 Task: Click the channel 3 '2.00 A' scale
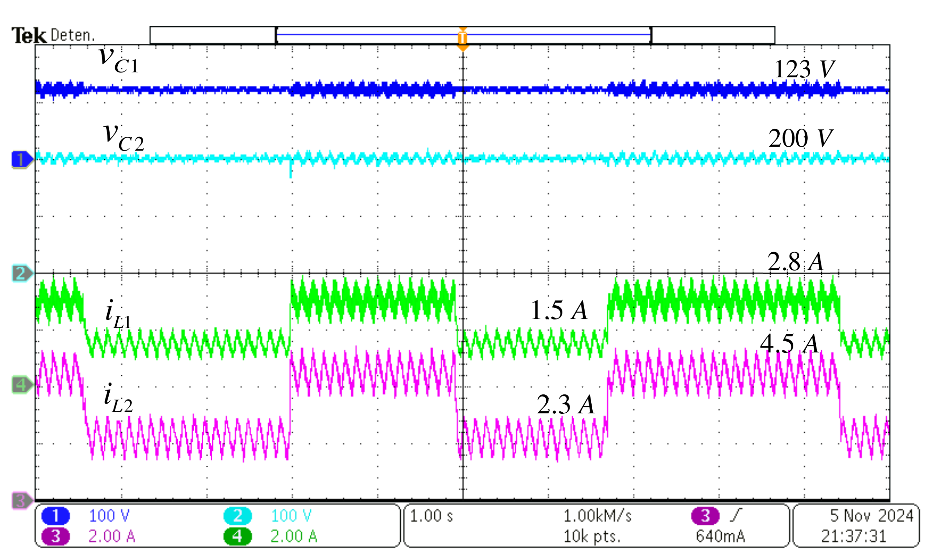click(112, 536)
